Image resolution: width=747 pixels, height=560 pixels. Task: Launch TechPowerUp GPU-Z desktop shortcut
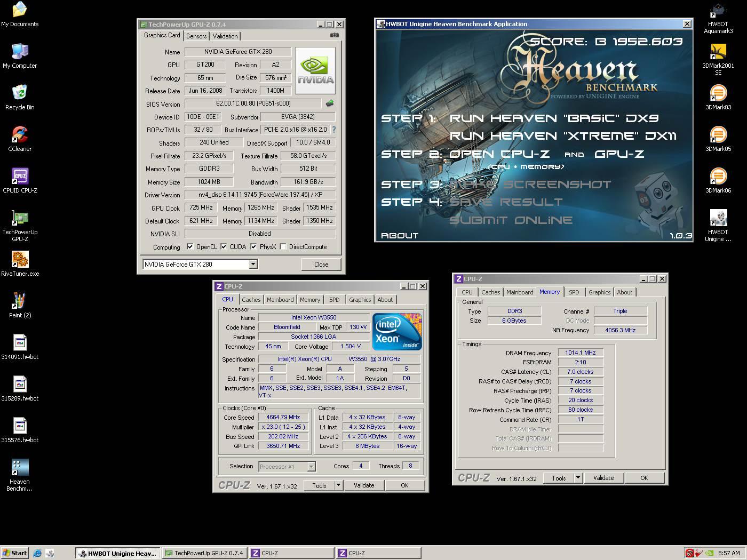click(x=20, y=226)
